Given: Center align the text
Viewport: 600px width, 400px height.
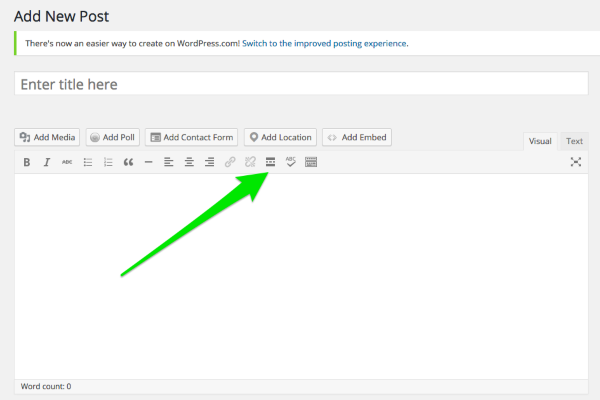Looking at the screenshot, I should click(x=189, y=162).
